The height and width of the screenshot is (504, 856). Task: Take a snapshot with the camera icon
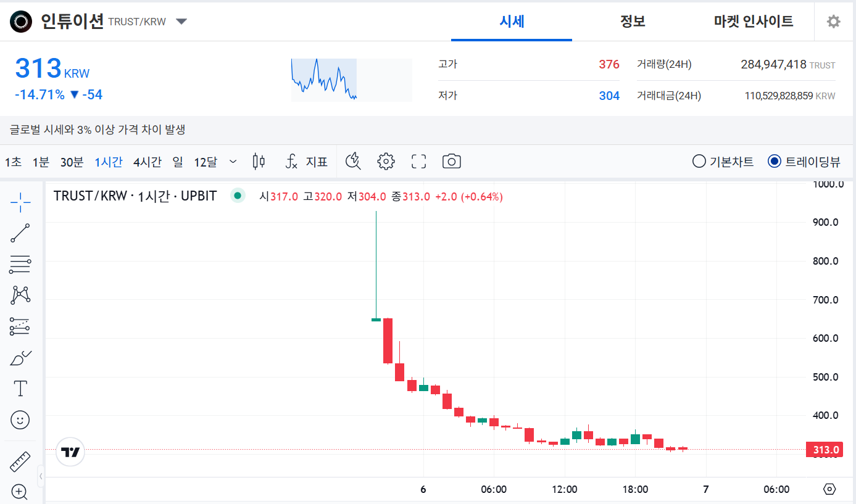point(451,161)
